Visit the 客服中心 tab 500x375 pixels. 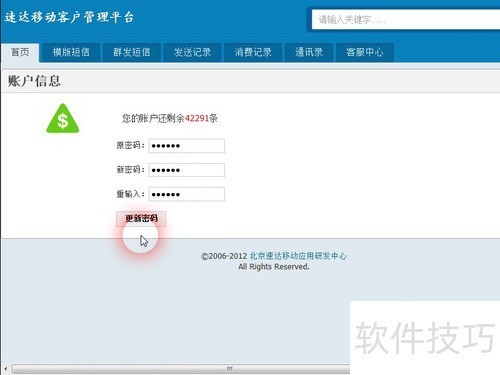click(365, 52)
